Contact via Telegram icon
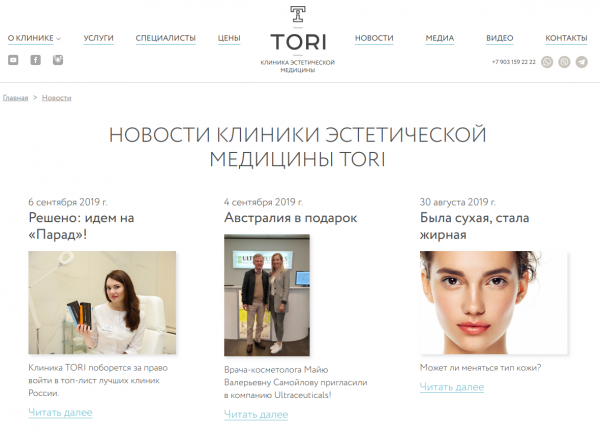This screenshot has height=432, width=600. pyautogui.click(x=582, y=62)
